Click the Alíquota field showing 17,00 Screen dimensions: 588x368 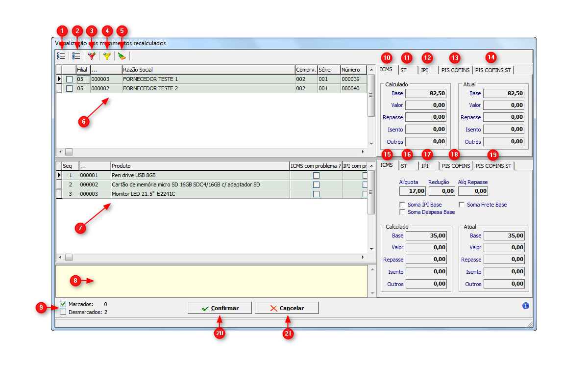pos(413,191)
